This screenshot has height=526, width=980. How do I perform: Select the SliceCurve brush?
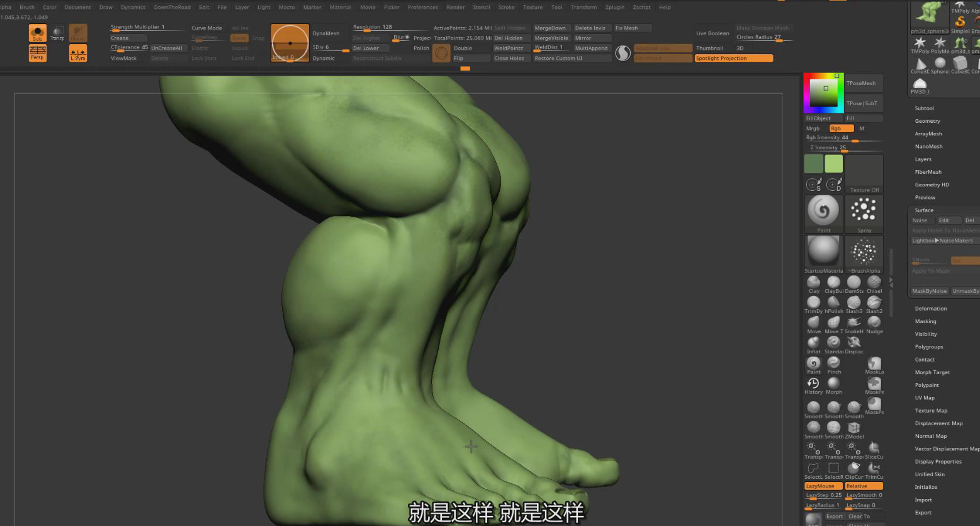tap(874, 450)
